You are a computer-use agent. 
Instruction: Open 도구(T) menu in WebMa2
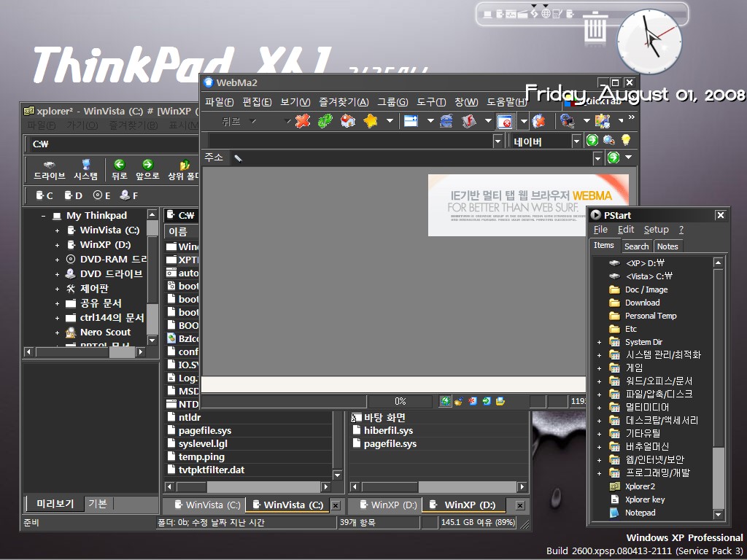coord(431,102)
